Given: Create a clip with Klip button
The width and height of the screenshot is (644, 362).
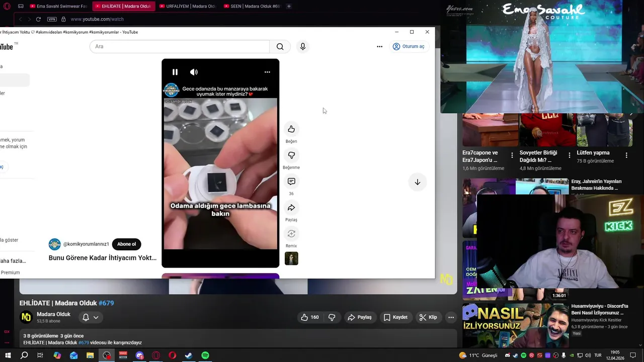Looking at the screenshot, I should 428,317.
